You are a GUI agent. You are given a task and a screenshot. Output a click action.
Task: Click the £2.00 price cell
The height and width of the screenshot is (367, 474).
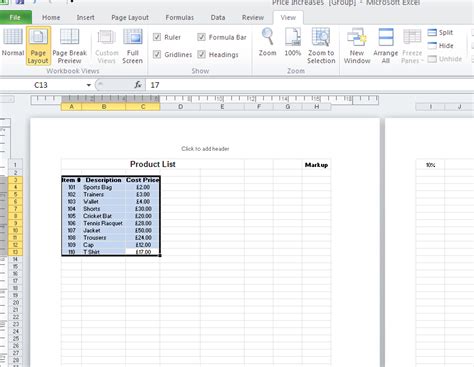coord(143,187)
